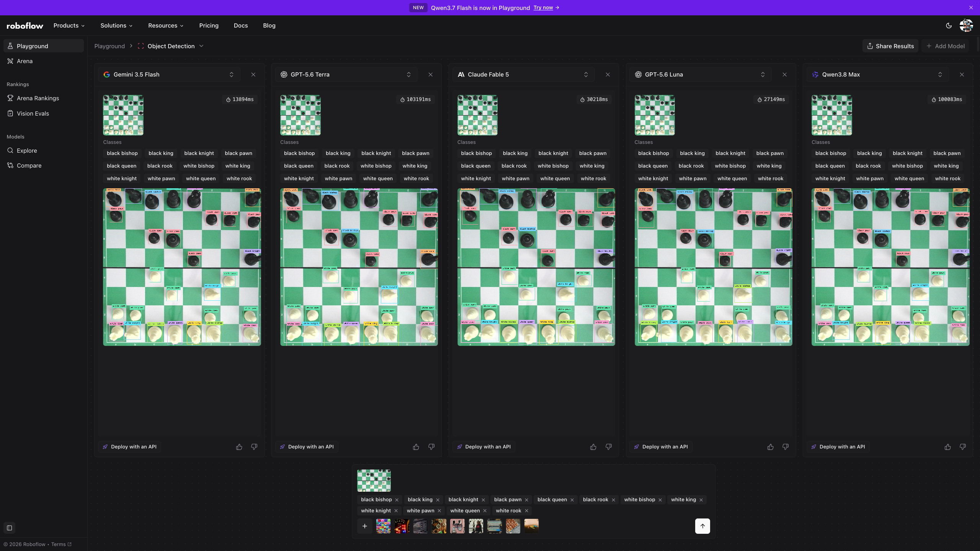Toggle dark mode moon icon
Viewport: 980px width, 551px height.
949,26
